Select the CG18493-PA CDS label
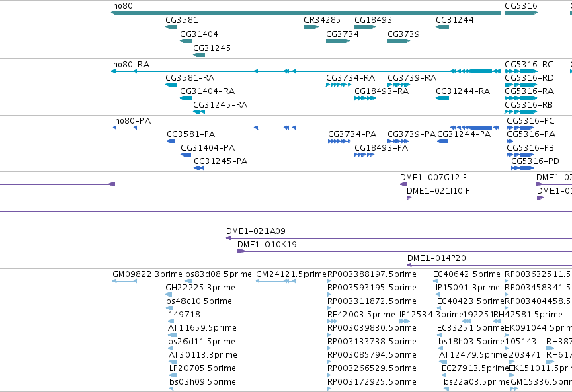 tap(381, 148)
